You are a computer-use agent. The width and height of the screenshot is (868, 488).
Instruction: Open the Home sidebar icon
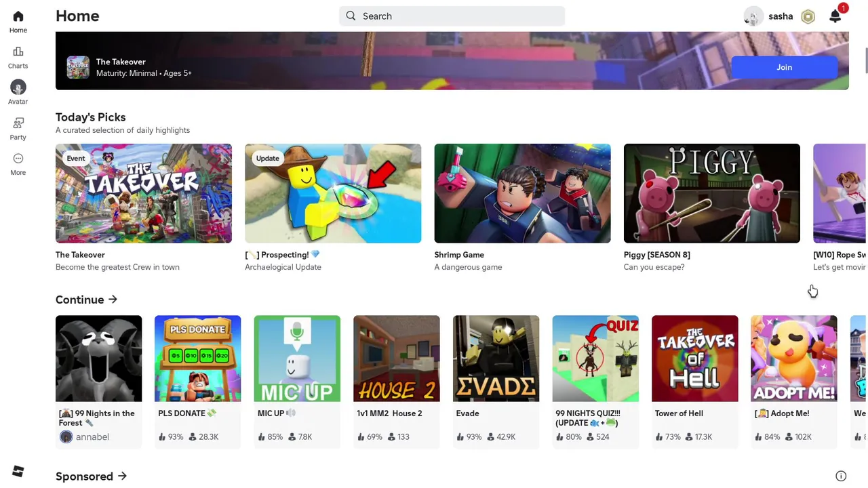point(18,16)
